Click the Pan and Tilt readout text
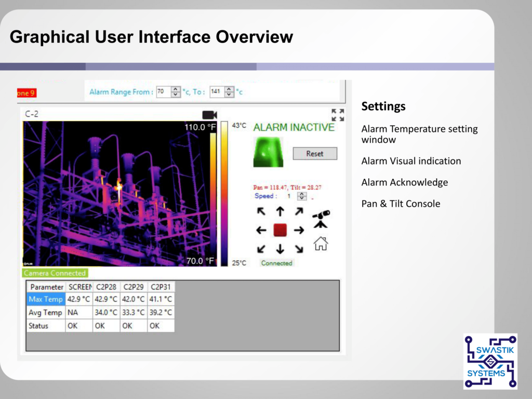532x399 pixels. point(287,187)
